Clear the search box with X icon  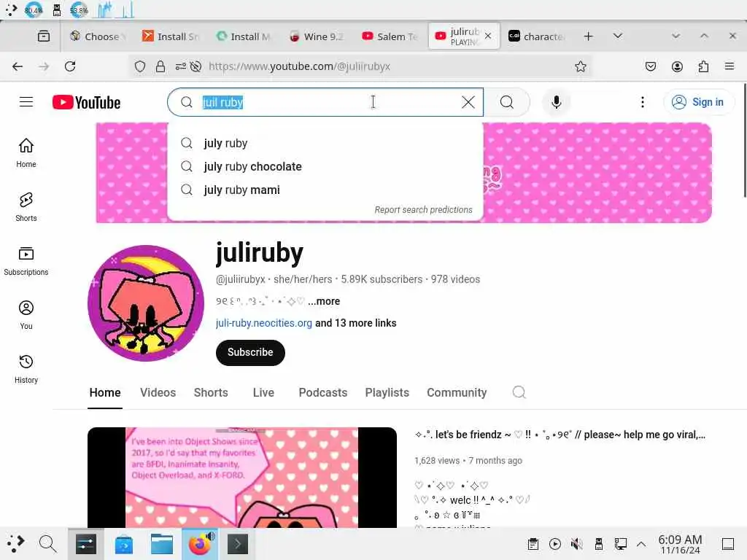pyautogui.click(x=468, y=102)
